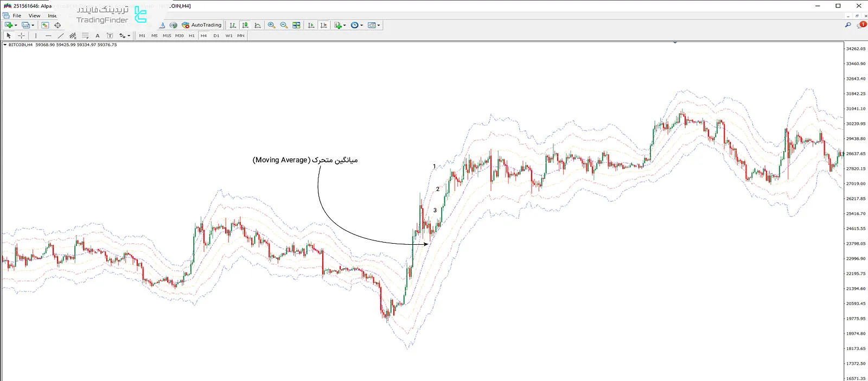The image size is (868, 381).
Task: Toggle AutoTrading on or off
Action: 202,25
